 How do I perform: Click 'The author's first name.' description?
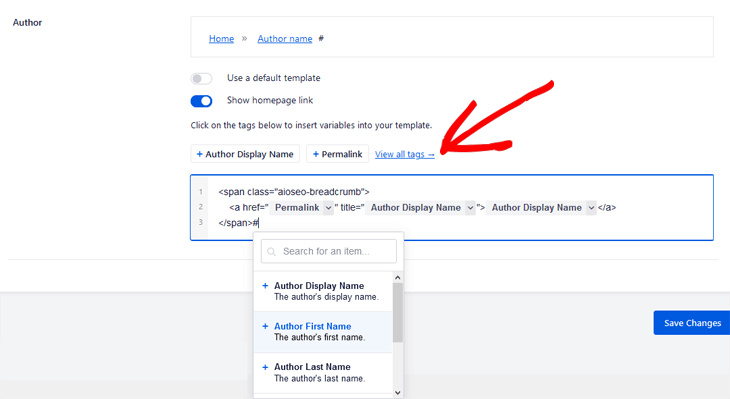coord(319,337)
